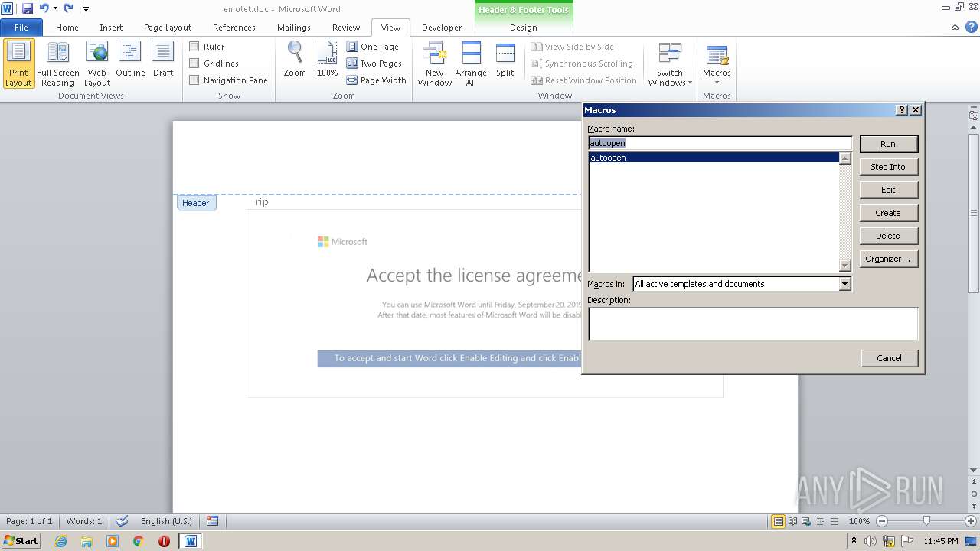The image size is (980, 551).
Task: Click Edit in the Macros dialog
Action: (x=888, y=190)
